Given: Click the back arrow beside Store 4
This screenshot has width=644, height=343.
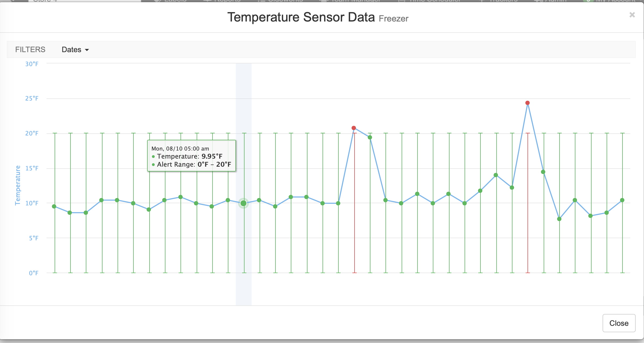Looking at the screenshot, I should pyautogui.click(x=12, y=1).
